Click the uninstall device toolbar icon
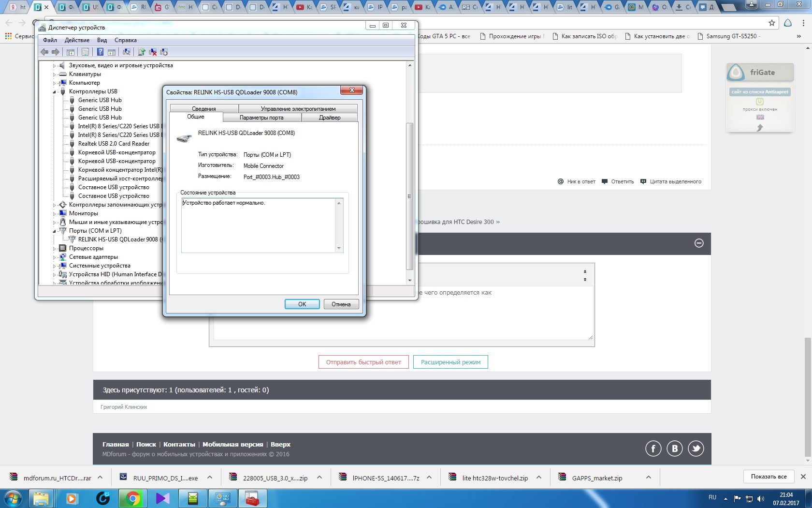 153,52
